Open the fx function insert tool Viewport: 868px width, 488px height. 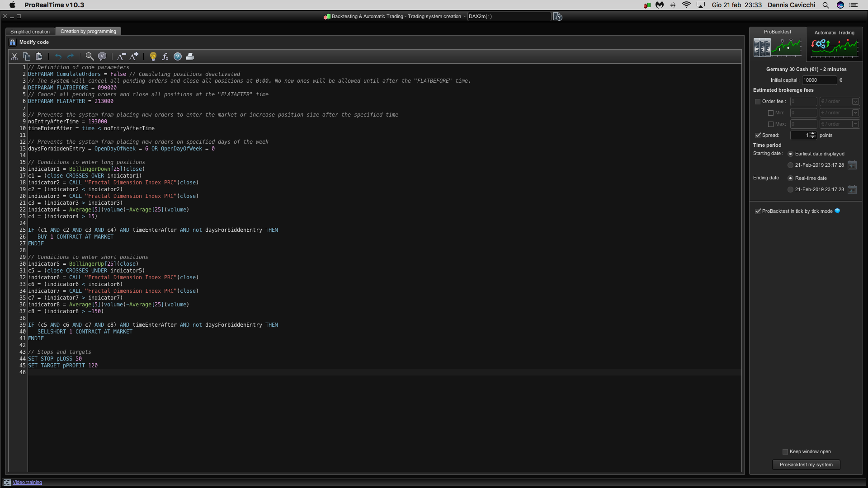pyautogui.click(x=165, y=56)
